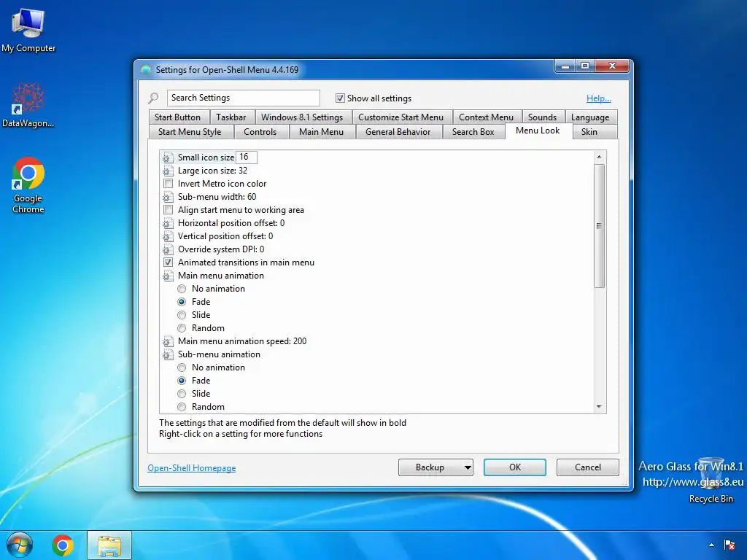
Task: Click the magnifier icon beside Search Settings
Action: pos(153,98)
